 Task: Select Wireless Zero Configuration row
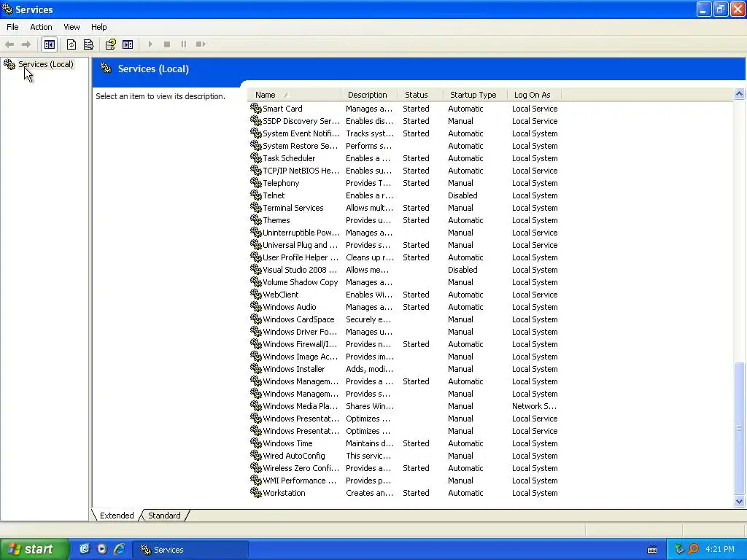tap(404, 467)
